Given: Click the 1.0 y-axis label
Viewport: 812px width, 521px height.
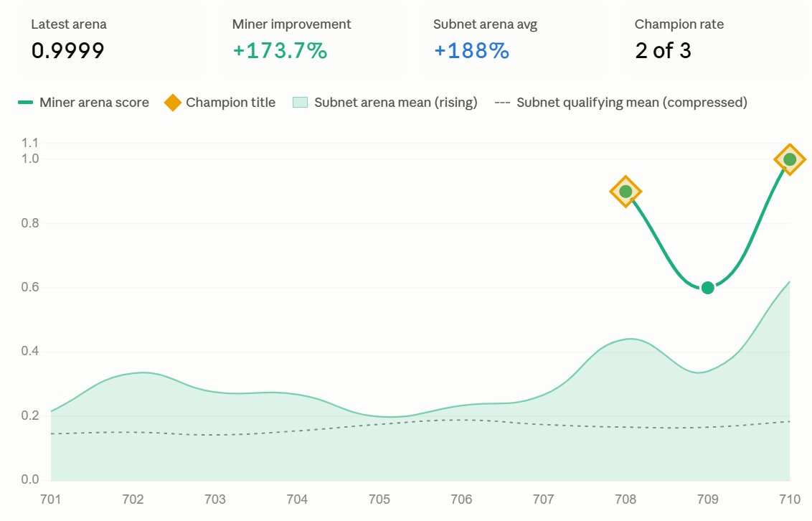Looking at the screenshot, I should 30,159.
